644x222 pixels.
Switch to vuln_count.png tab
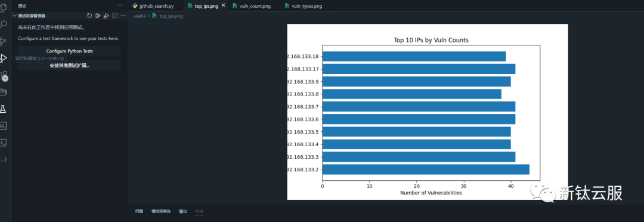[x=255, y=6]
